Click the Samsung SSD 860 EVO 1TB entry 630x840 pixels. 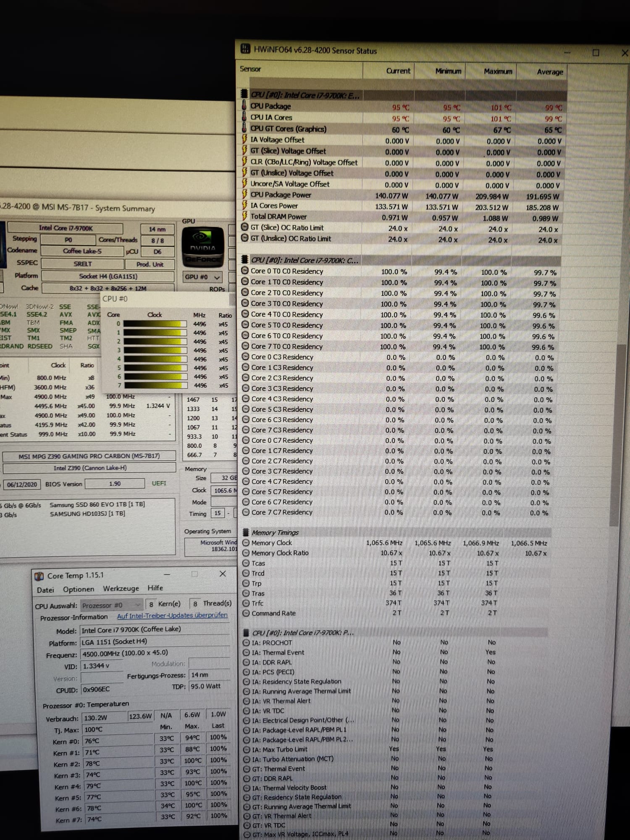tap(97, 504)
